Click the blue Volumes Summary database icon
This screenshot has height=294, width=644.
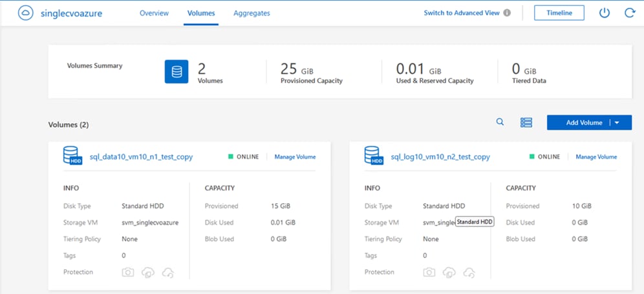pyautogui.click(x=177, y=71)
